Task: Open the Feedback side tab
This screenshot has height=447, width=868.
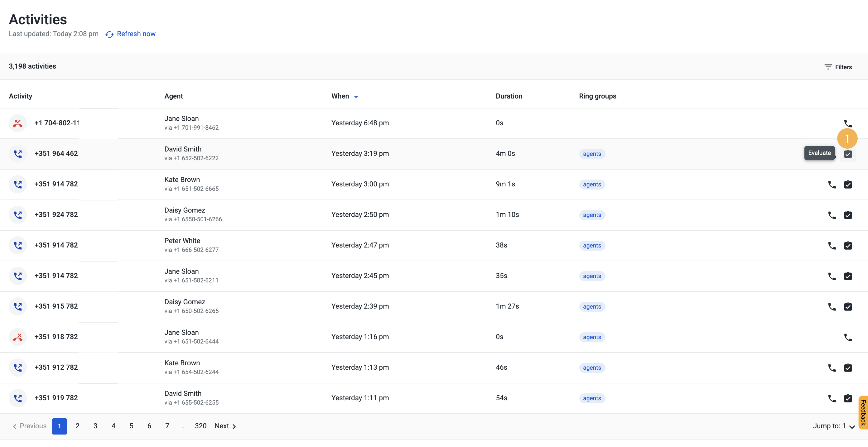Action: pyautogui.click(x=863, y=412)
